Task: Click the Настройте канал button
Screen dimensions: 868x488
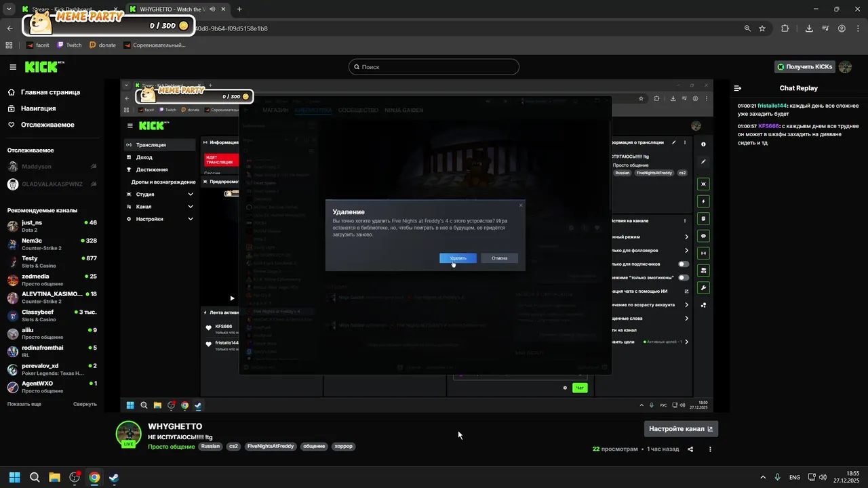Action: tap(681, 429)
